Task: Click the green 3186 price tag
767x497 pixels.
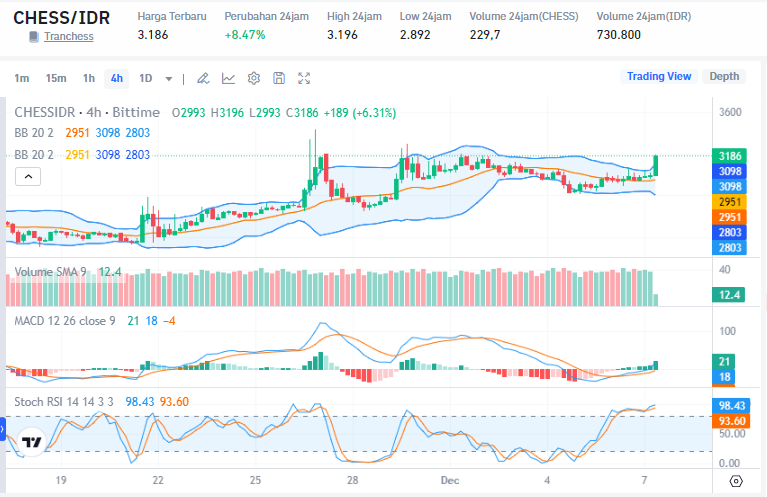Action: 729,156
